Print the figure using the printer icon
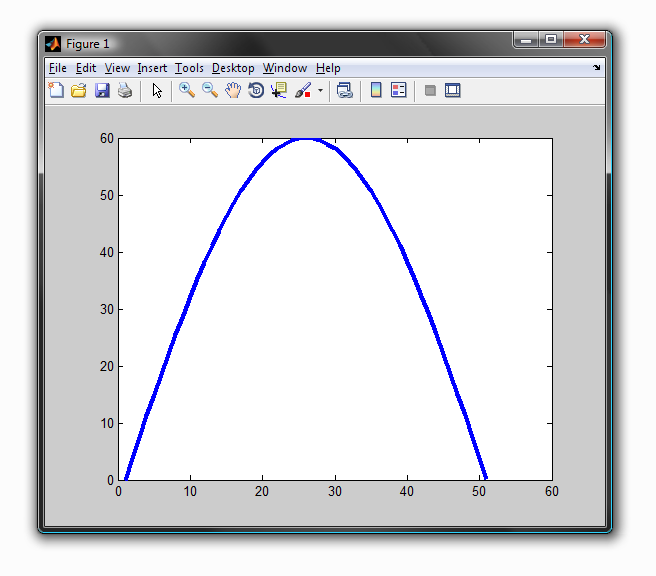The height and width of the screenshot is (576, 656). point(124,91)
